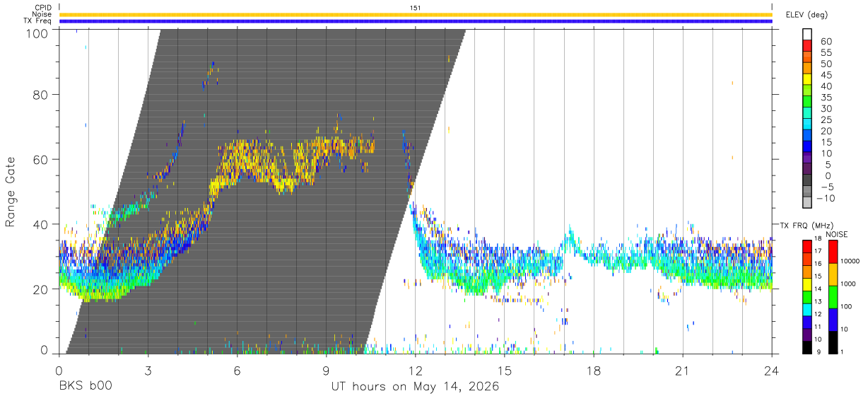The width and height of the screenshot is (868, 401).
Task: Click the x-axis tick label 9
Action: 326,370
